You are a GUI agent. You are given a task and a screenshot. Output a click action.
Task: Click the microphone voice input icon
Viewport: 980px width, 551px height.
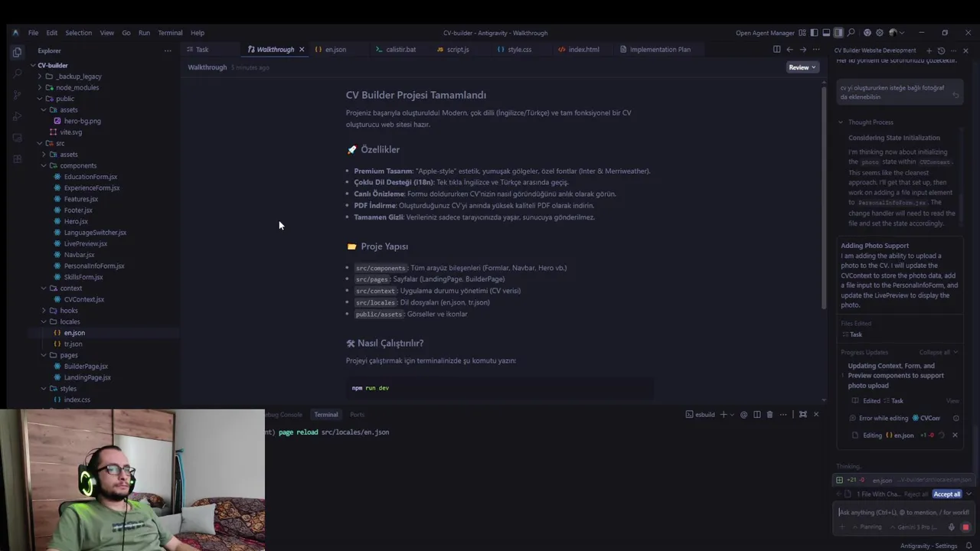point(952,527)
